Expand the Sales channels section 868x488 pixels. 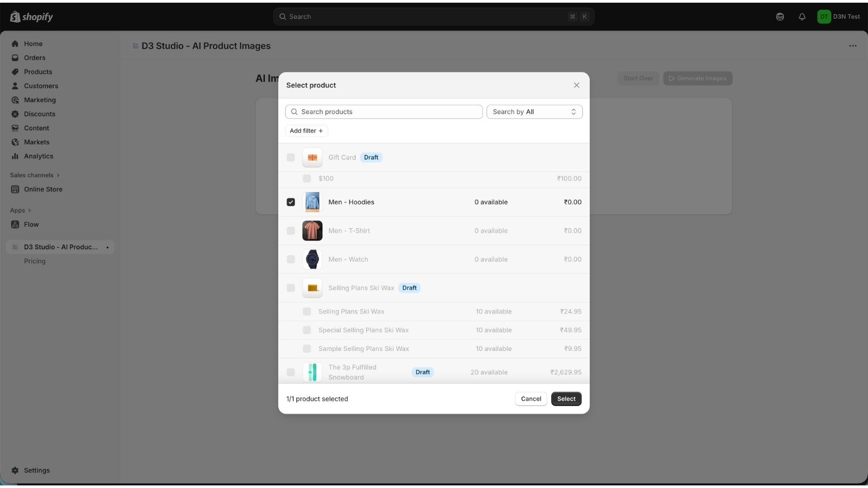tap(35, 175)
